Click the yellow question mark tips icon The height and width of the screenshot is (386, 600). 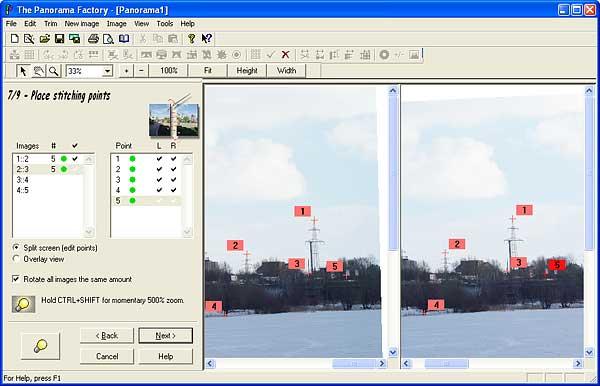coord(191,39)
